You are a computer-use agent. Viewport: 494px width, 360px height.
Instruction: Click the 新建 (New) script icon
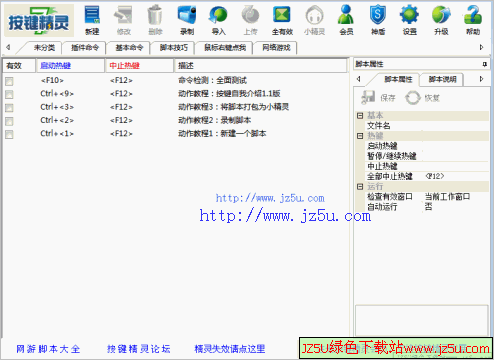click(92, 20)
